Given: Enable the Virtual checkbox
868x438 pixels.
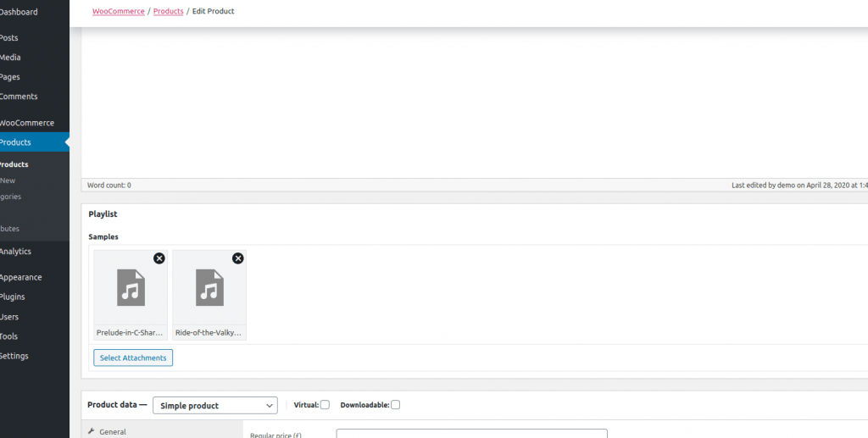Looking at the screenshot, I should point(325,405).
